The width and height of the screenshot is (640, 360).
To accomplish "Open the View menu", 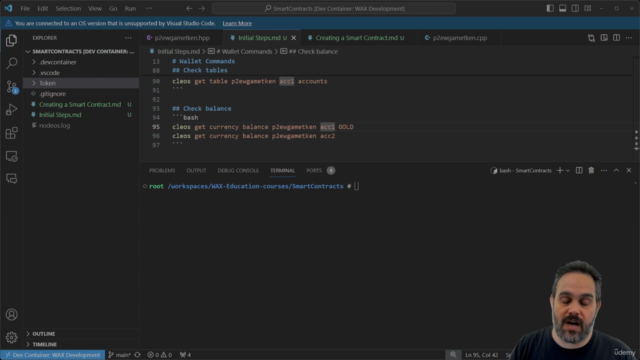I will [95, 9].
